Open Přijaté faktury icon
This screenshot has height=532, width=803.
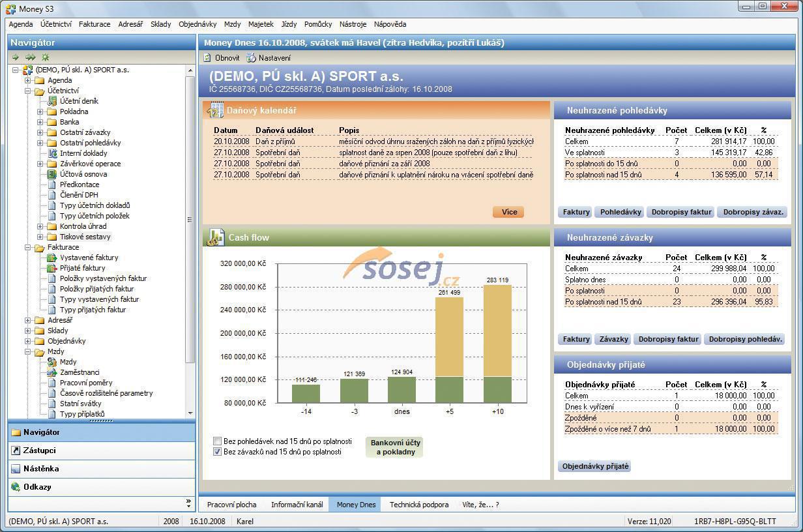(x=52, y=268)
